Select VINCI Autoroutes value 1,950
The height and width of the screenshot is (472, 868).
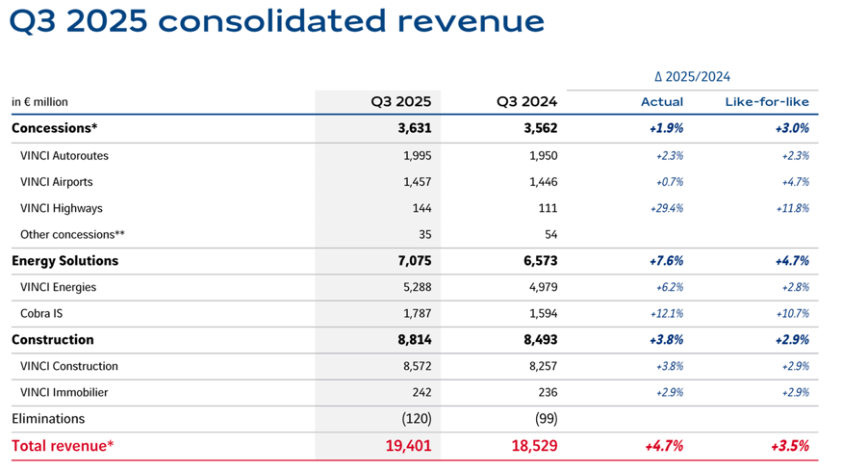pyautogui.click(x=543, y=156)
